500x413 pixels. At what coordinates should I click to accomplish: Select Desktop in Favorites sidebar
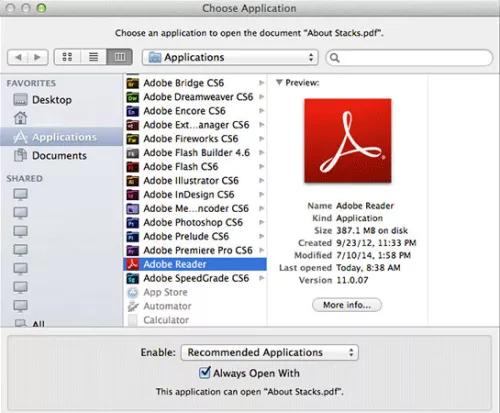(61, 100)
